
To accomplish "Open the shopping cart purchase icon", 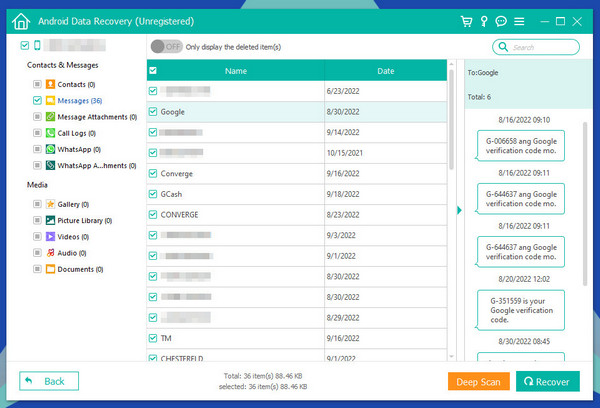I will 466,21.
